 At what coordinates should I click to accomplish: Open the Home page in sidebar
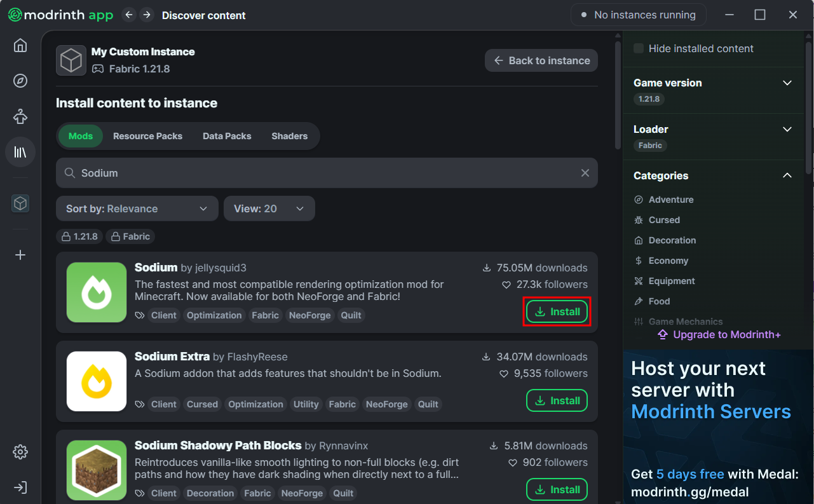coord(20,45)
